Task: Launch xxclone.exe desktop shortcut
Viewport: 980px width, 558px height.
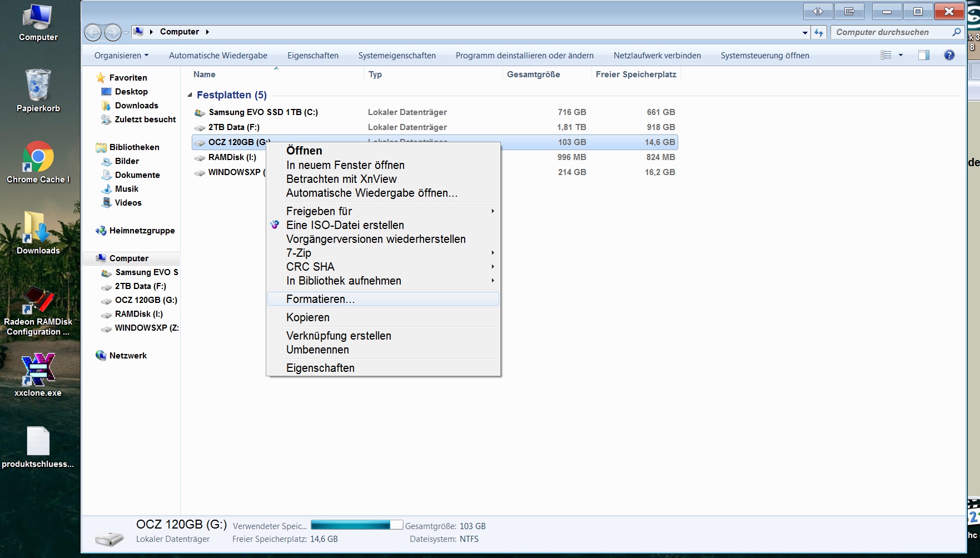Action: [38, 375]
